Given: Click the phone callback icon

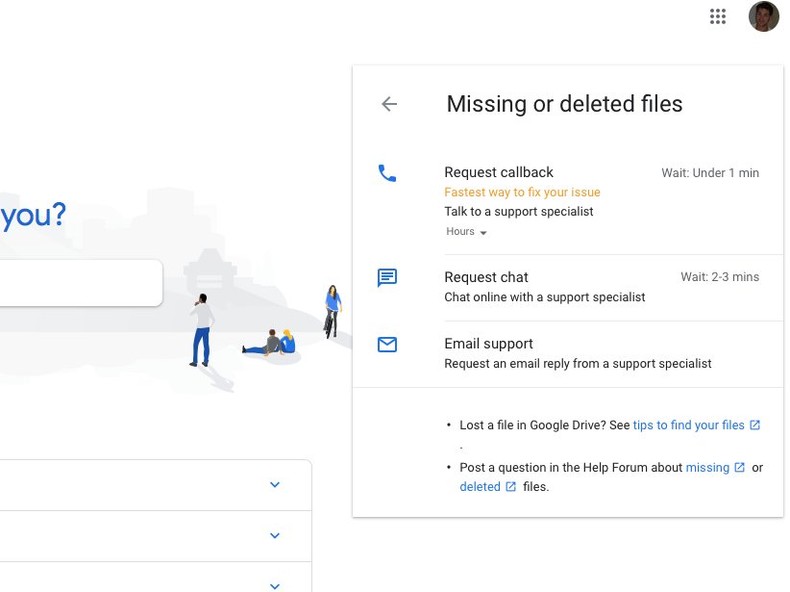Looking at the screenshot, I should pyautogui.click(x=387, y=173).
